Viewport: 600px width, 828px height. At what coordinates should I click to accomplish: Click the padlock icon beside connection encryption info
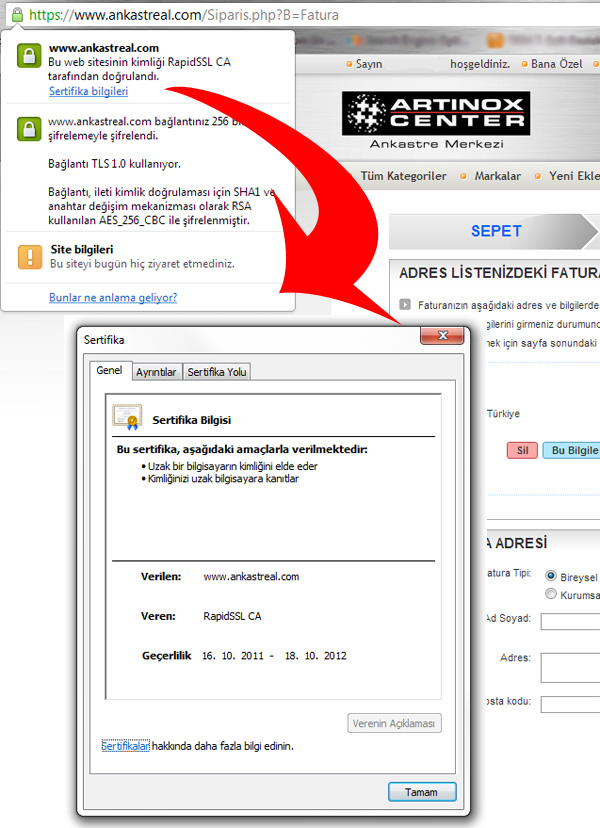click(x=29, y=128)
